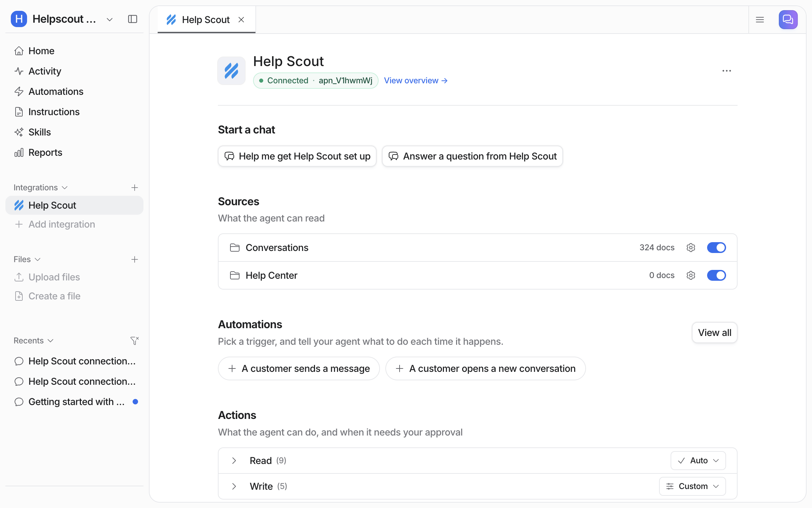Add 'A customer opens a new conversation' trigger
This screenshot has width=812, height=508.
click(486, 368)
